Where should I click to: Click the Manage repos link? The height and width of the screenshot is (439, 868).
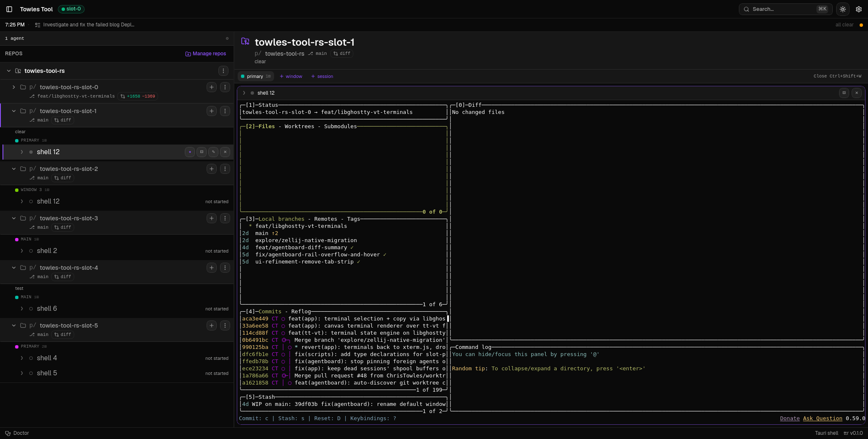(x=206, y=54)
